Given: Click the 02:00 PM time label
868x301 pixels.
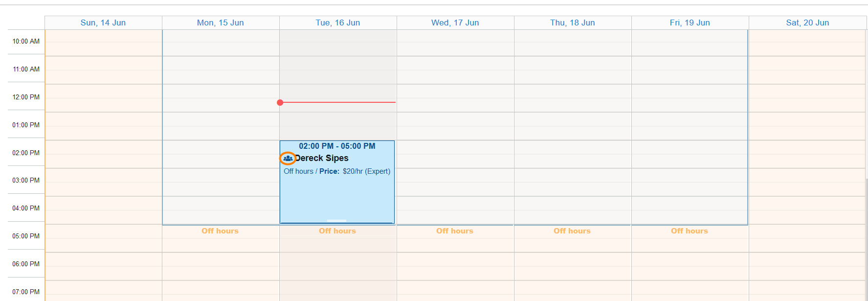Looking at the screenshot, I should pyautogui.click(x=26, y=153).
